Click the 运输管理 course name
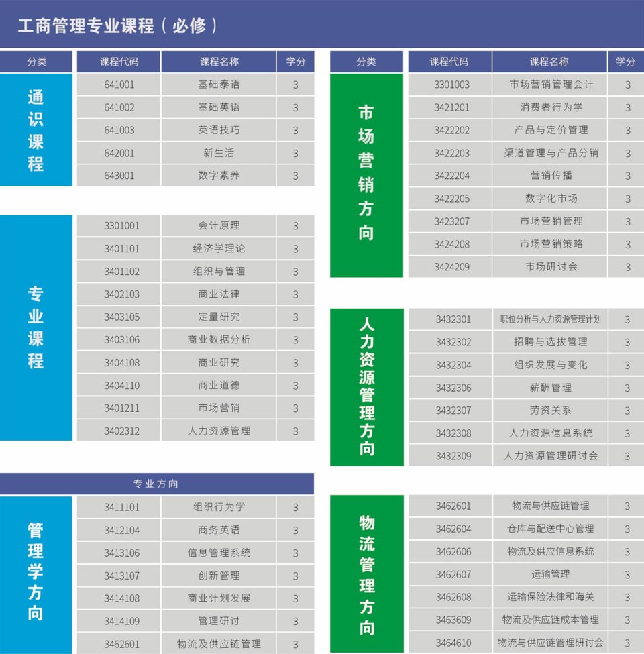This screenshot has height=654, width=644. [551, 575]
